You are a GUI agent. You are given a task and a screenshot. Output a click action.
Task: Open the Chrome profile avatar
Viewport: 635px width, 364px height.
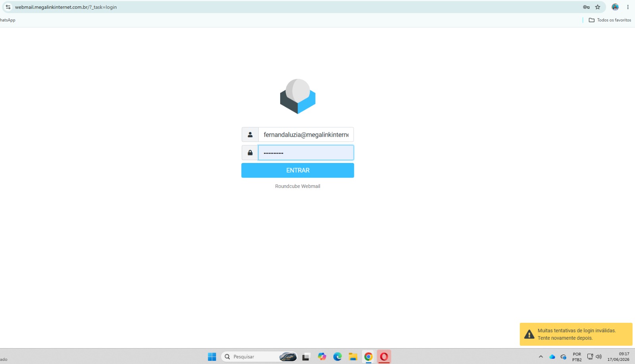coord(615,7)
